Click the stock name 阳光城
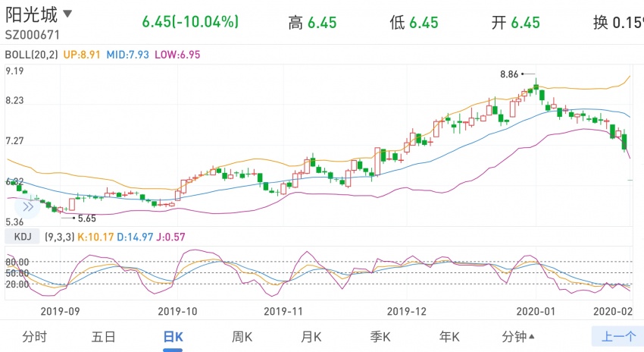The width and height of the screenshot is (644, 352). (x=31, y=15)
